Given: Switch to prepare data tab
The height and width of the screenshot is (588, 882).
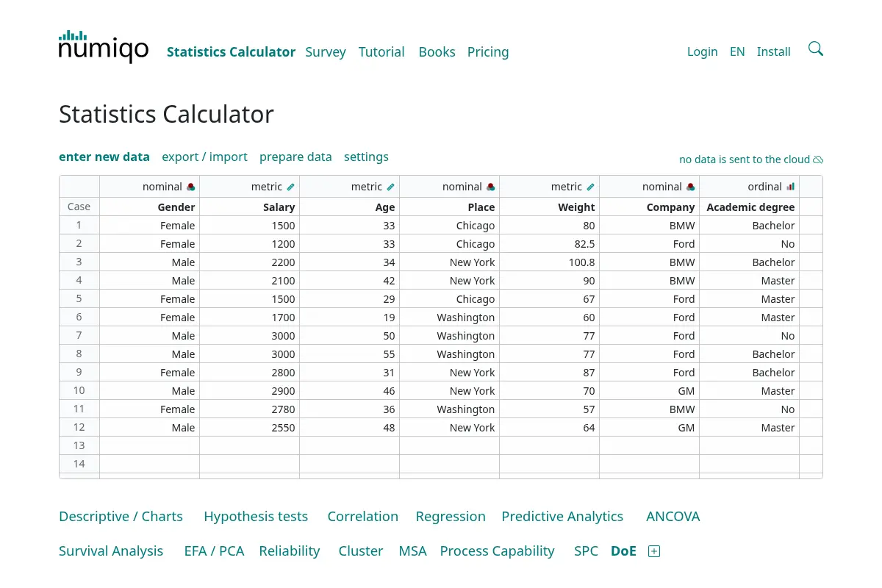Looking at the screenshot, I should pyautogui.click(x=295, y=157).
